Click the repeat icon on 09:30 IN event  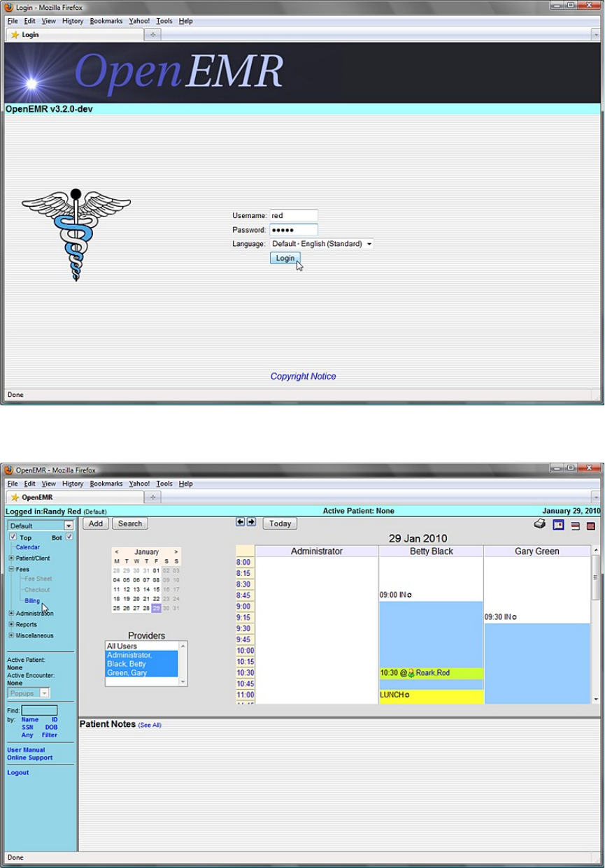(515, 618)
